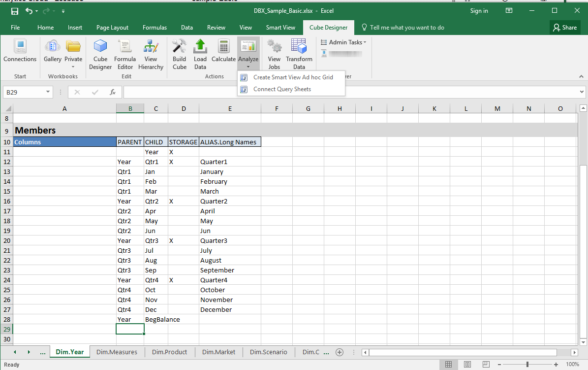Click the Insert Function fx icon
Viewport: 588px width, 370px height.
coord(113,92)
